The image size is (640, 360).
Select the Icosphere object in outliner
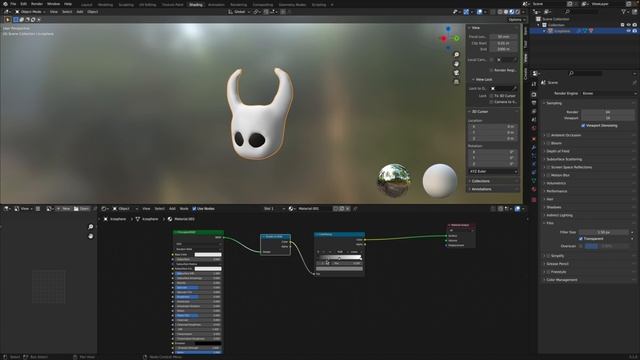tap(562, 31)
